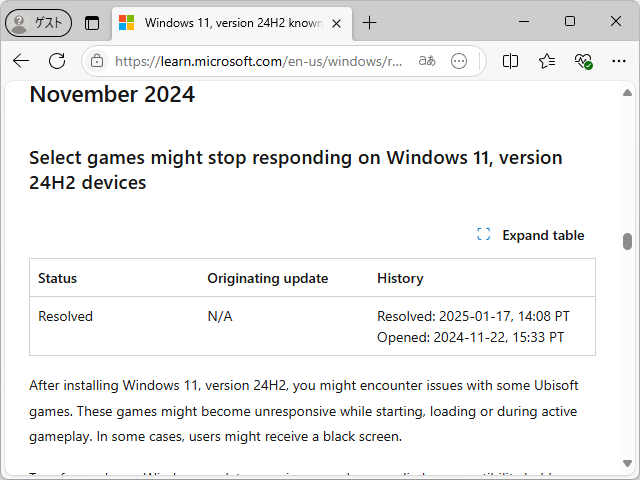
Task: Click the scrollbar up arrow
Action: point(627,93)
